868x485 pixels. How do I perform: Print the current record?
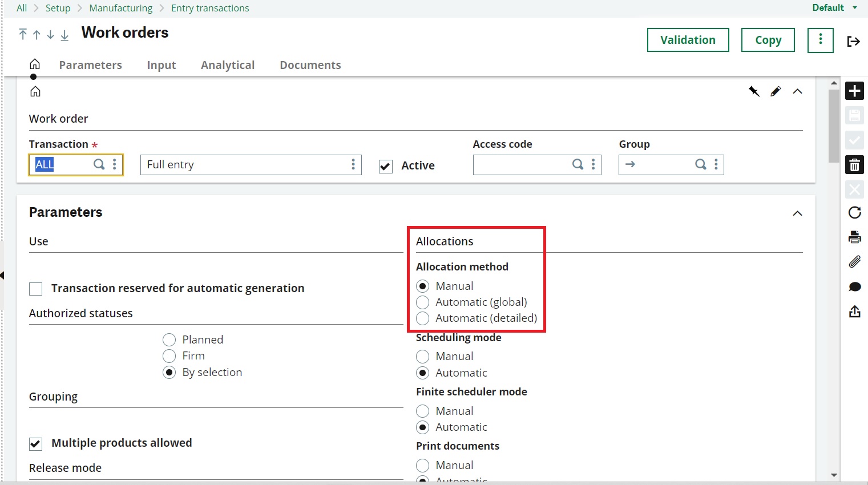pyautogui.click(x=854, y=236)
